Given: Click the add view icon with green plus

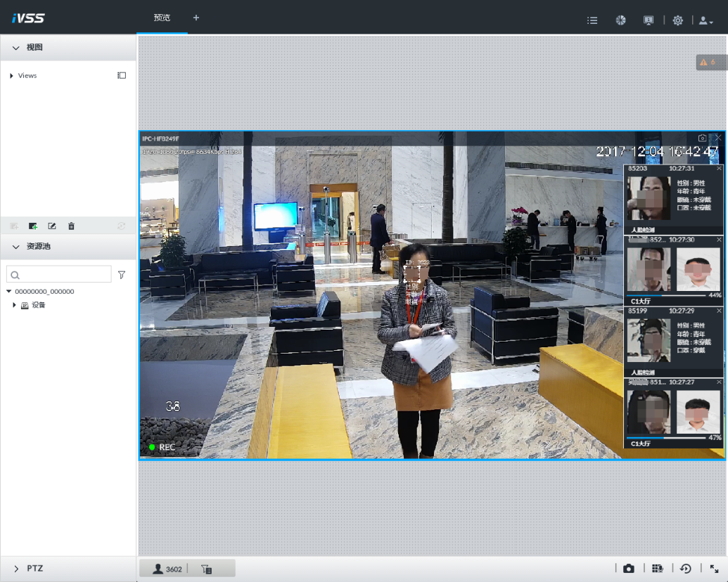Looking at the screenshot, I should [33, 226].
